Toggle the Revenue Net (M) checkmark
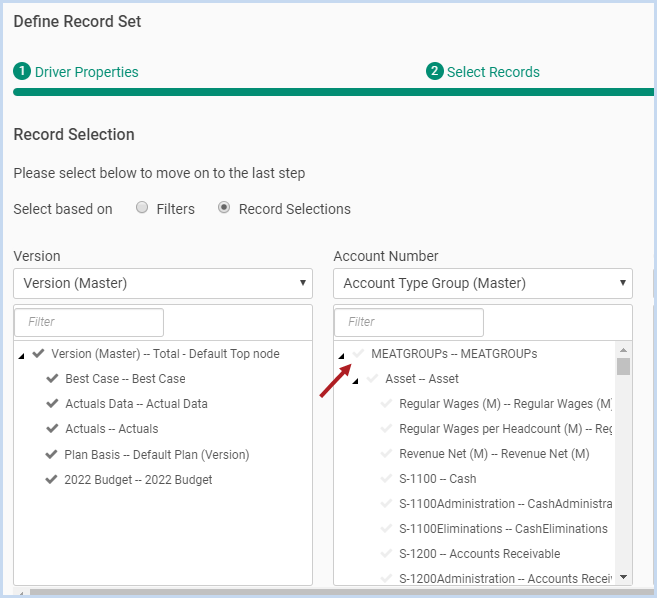The height and width of the screenshot is (598, 657). click(386, 453)
